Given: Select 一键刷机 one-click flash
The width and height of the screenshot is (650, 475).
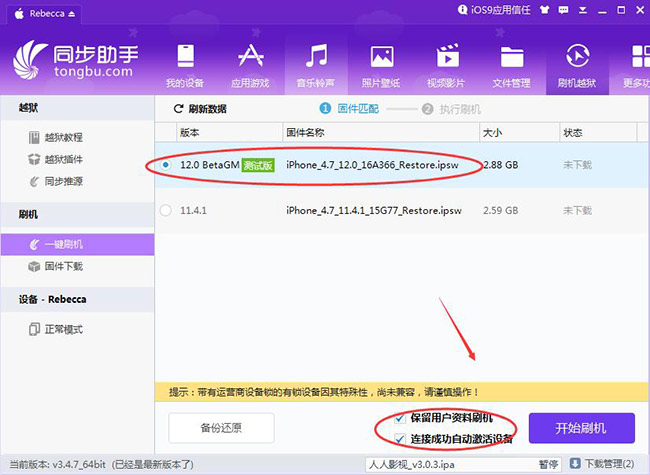Looking at the screenshot, I should point(78,244).
